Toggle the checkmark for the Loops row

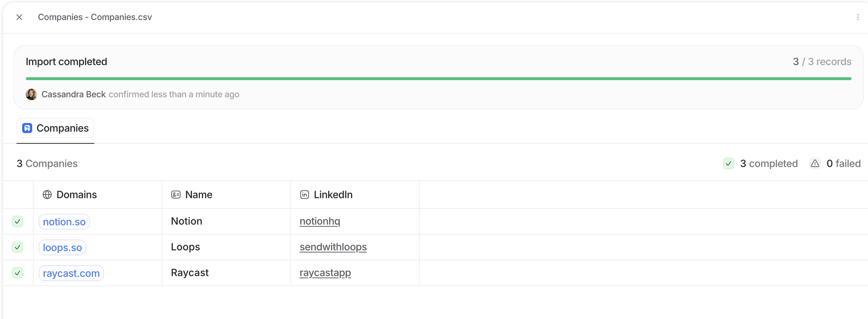click(x=18, y=247)
